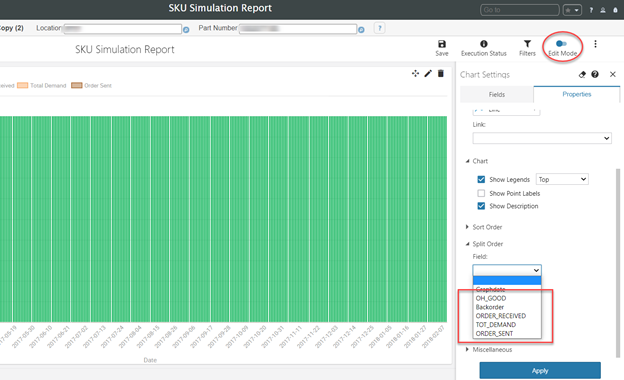
Task: Uncheck the Show Description checkbox
Action: coord(481,206)
